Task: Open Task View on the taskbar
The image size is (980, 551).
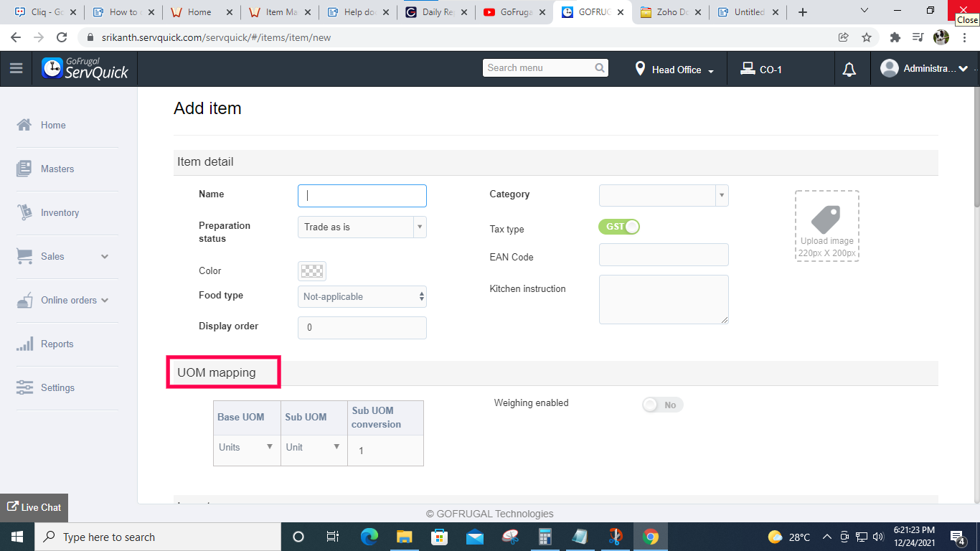Action: tap(333, 537)
